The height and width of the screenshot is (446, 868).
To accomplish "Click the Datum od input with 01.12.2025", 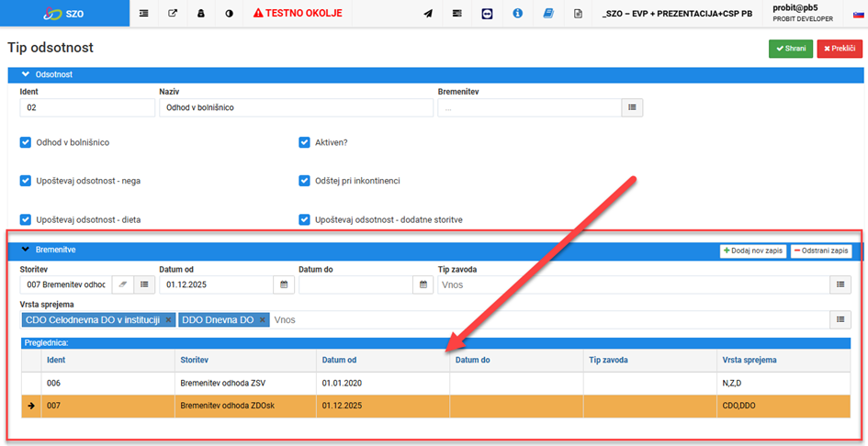I will (x=217, y=284).
